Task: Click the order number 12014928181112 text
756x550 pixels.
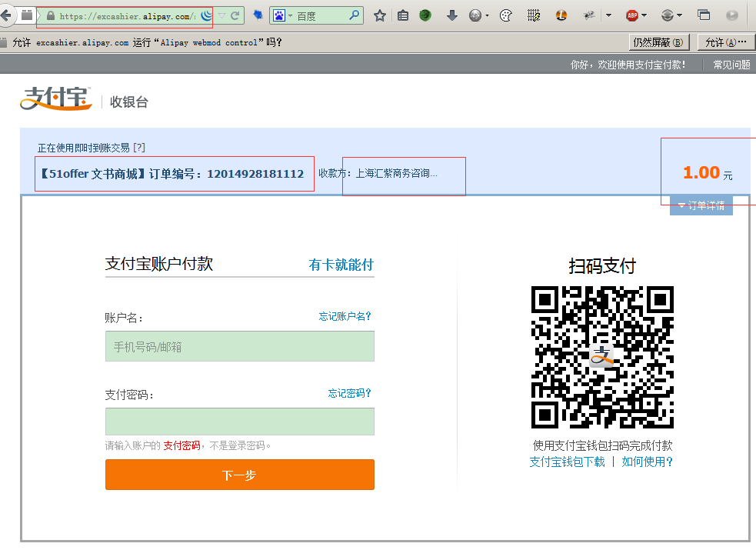Action: (x=255, y=174)
